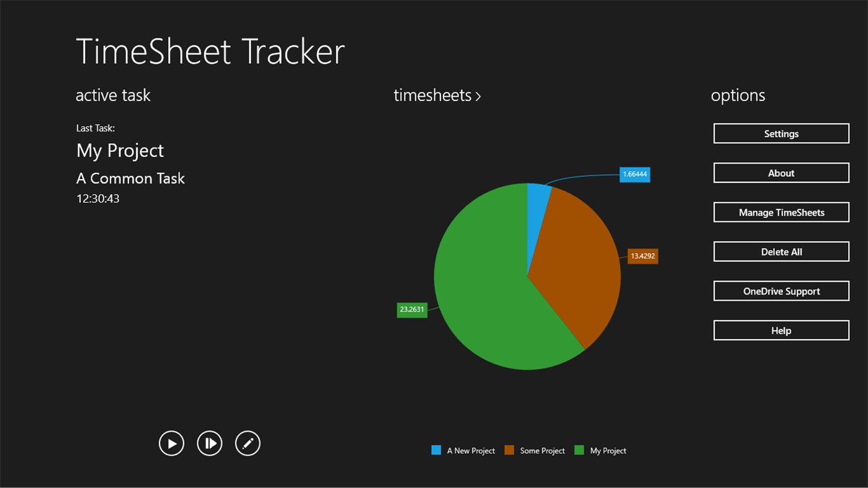Image resolution: width=868 pixels, height=488 pixels.
Task: Open Manage TimeSheets
Action: point(781,212)
